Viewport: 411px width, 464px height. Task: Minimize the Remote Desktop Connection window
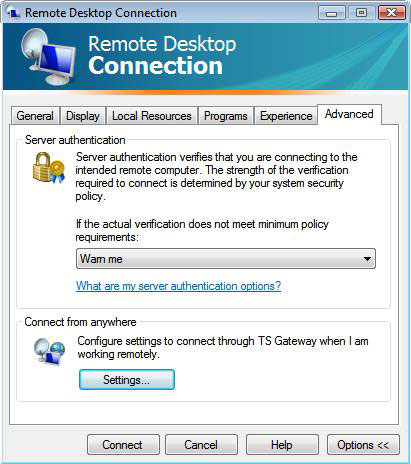coord(331,13)
